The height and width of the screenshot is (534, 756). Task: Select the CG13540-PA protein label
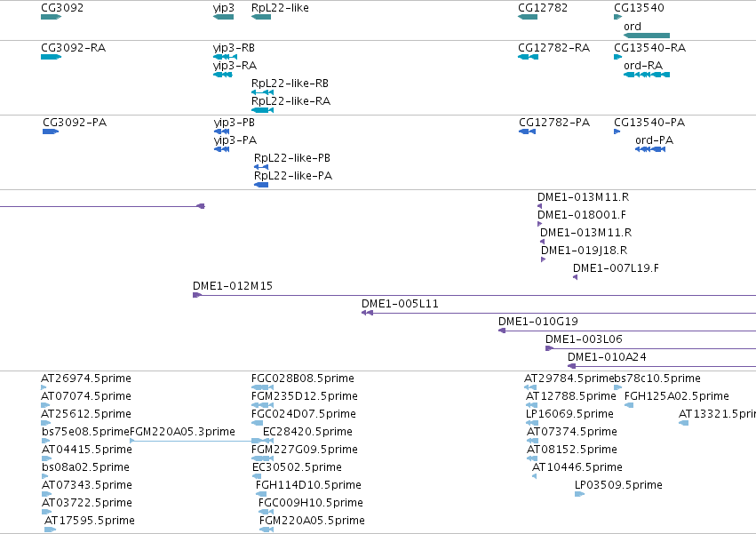pyautogui.click(x=649, y=123)
